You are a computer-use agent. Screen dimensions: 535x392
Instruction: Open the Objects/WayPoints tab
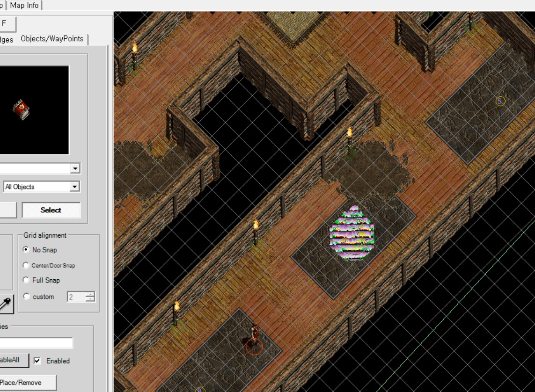(x=52, y=39)
